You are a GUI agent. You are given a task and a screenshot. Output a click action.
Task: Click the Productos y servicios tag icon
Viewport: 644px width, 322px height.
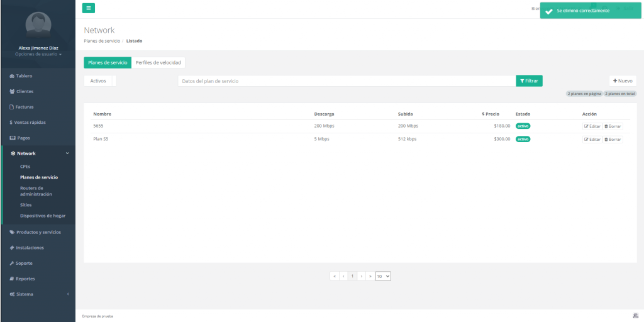12,232
